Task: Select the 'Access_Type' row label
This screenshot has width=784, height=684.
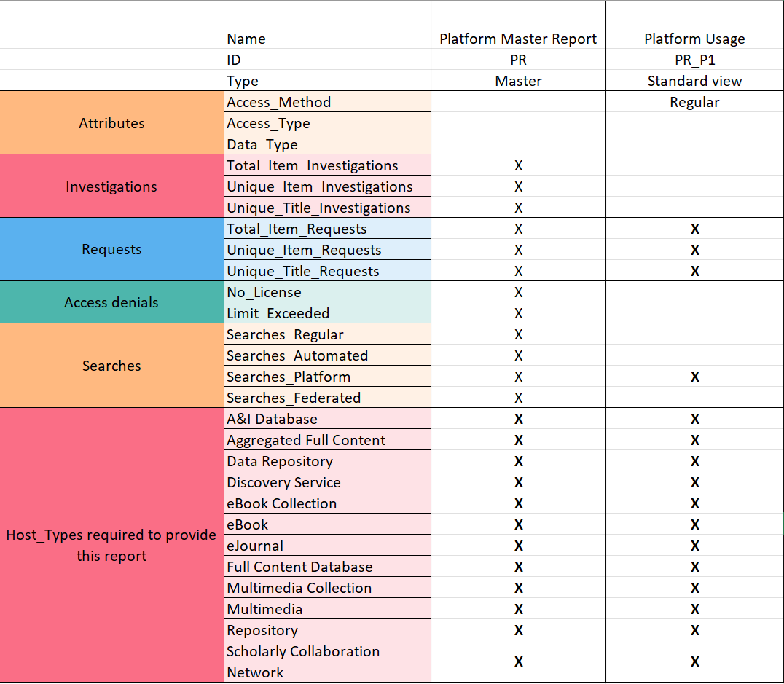Action: pos(327,122)
